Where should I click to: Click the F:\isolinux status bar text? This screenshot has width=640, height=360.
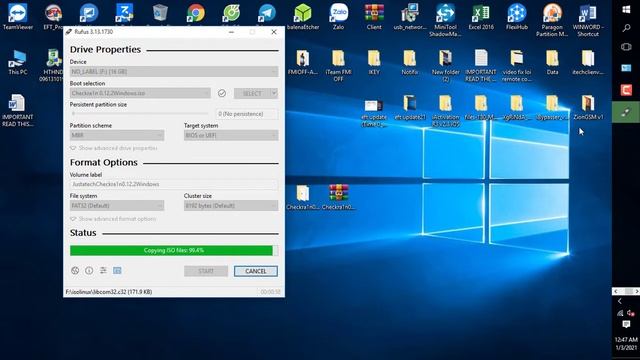(x=109, y=292)
